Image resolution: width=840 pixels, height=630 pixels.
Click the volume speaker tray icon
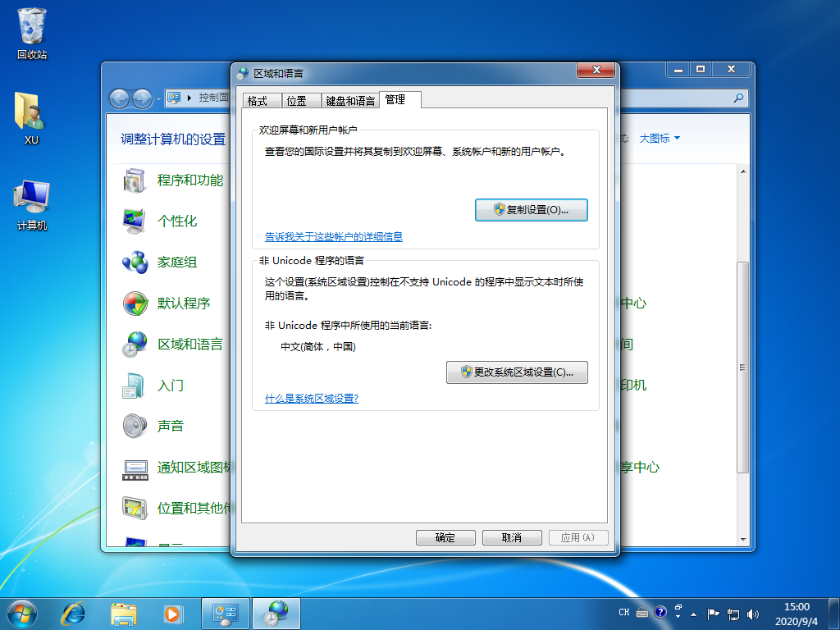point(753,614)
